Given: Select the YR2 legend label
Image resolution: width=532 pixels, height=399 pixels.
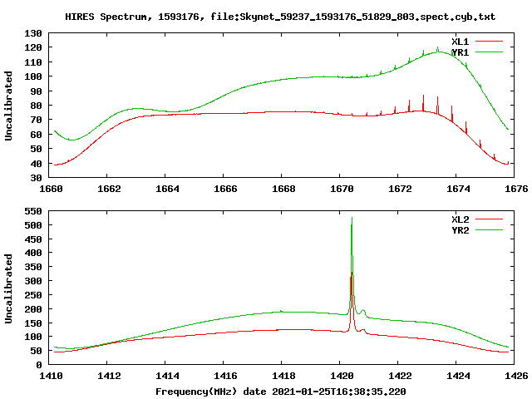Looking at the screenshot, I should [x=460, y=230].
